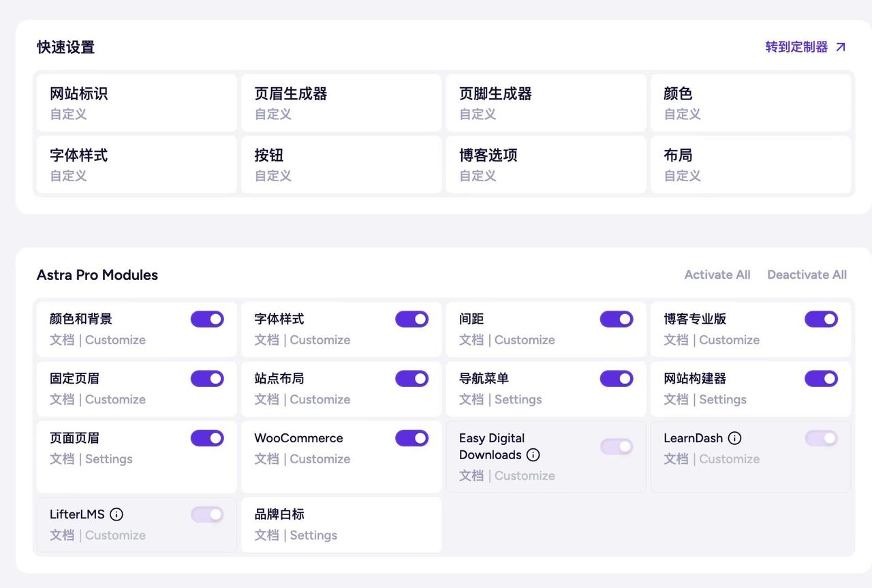The image size is (872, 588).
Task: Click Customize under 固定页眉
Action: point(115,399)
